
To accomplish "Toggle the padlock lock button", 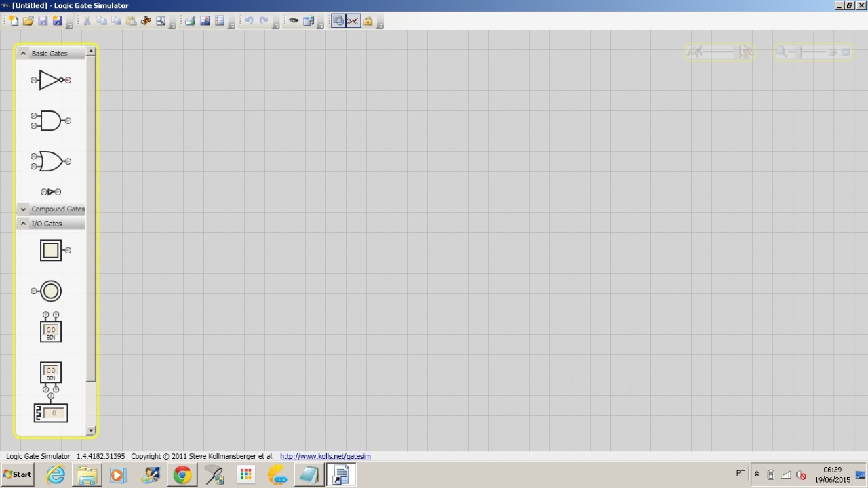I will pos(368,21).
